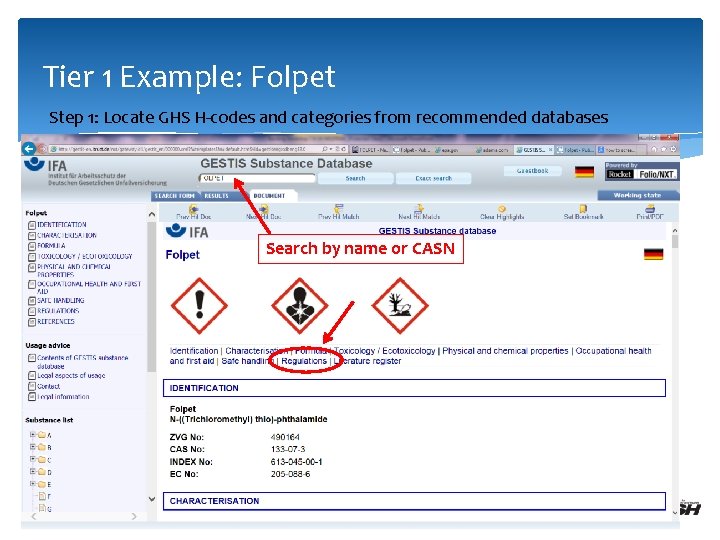This screenshot has height=540, width=720.
Task: Open Contents of GESTIS substance database
Action: [83, 362]
